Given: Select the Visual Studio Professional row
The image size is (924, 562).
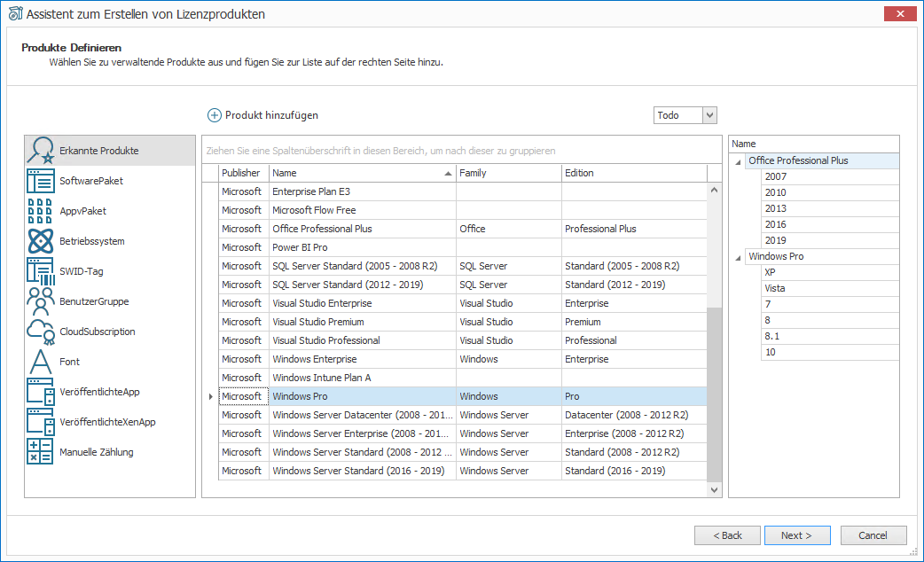Looking at the screenshot, I should click(x=463, y=340).
